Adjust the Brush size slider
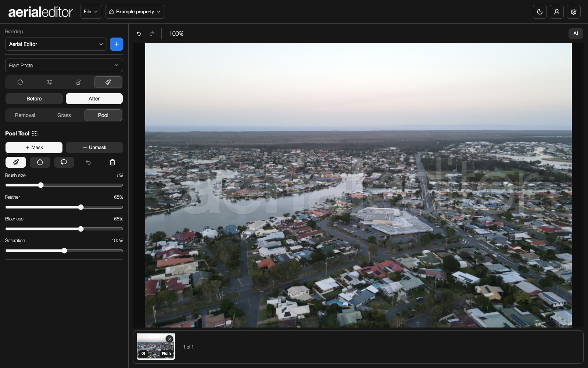Image resolution: width=588 pixels, height=368 pixels. 64,185
